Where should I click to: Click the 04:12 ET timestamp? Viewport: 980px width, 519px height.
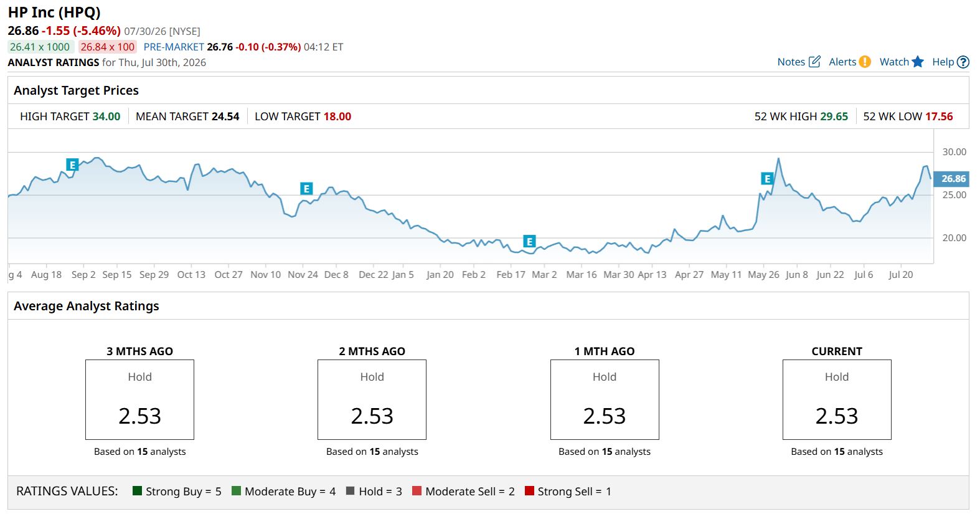tap(324, 47)
